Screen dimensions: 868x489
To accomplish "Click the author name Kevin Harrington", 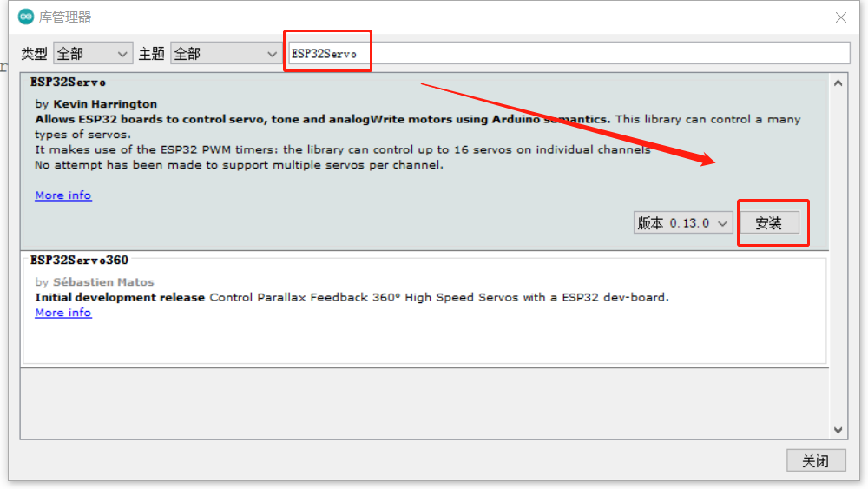I will click(x=105, y=104).
